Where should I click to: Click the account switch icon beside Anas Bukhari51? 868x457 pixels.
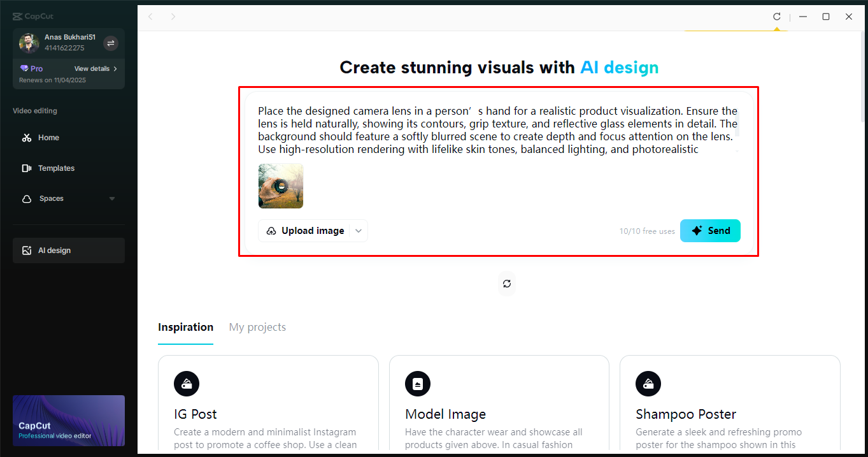110,43
